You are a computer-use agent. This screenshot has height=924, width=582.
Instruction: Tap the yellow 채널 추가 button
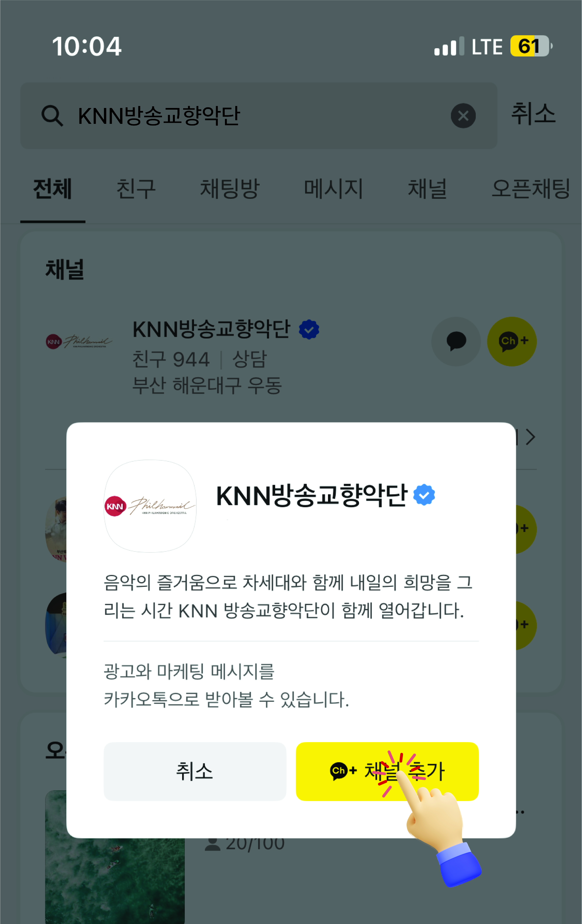(x=387, y=771)
